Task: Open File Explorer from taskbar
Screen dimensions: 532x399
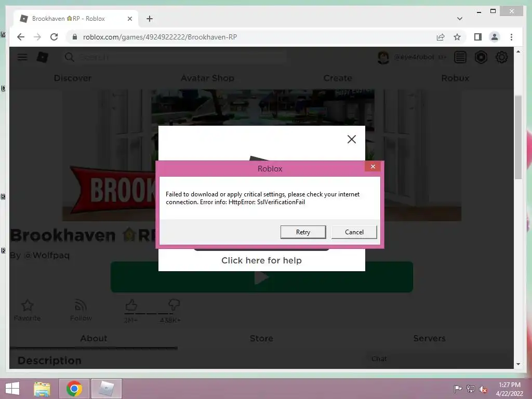Action: (x=42, y=389)
